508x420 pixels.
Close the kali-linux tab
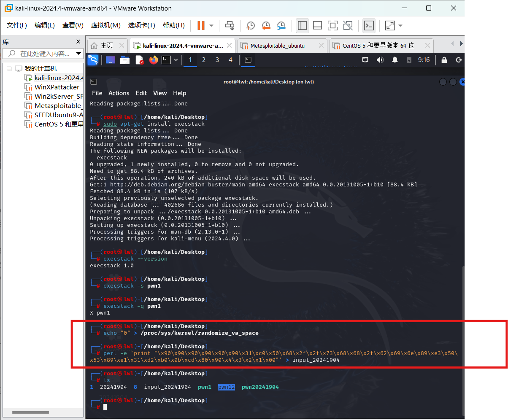click(229, 46)
